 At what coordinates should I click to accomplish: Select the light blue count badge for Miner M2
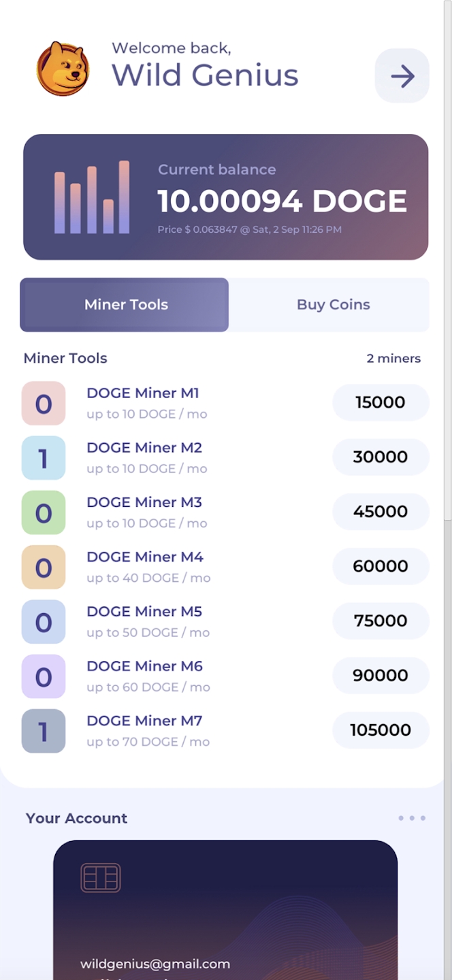click(44, 458)
